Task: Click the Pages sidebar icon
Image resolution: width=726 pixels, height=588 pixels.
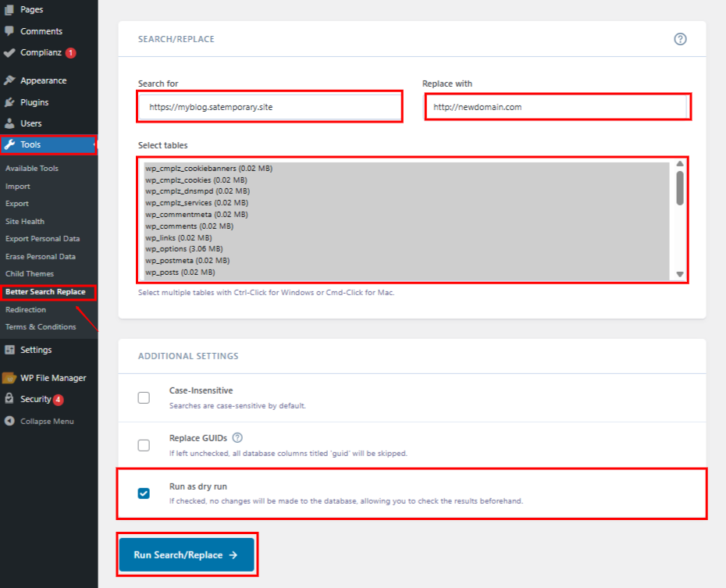Action: (x=9, y=9)
